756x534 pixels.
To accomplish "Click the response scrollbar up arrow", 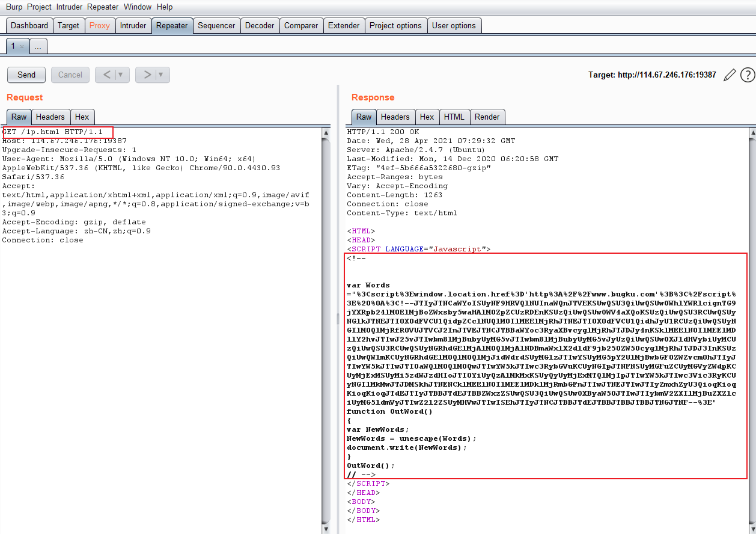I will 752,132.
